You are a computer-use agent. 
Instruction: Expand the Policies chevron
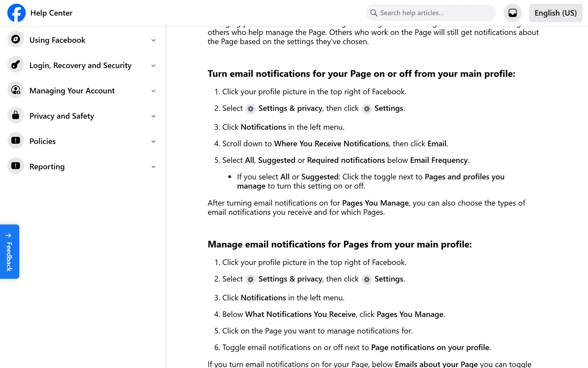[x=154, y=142]
